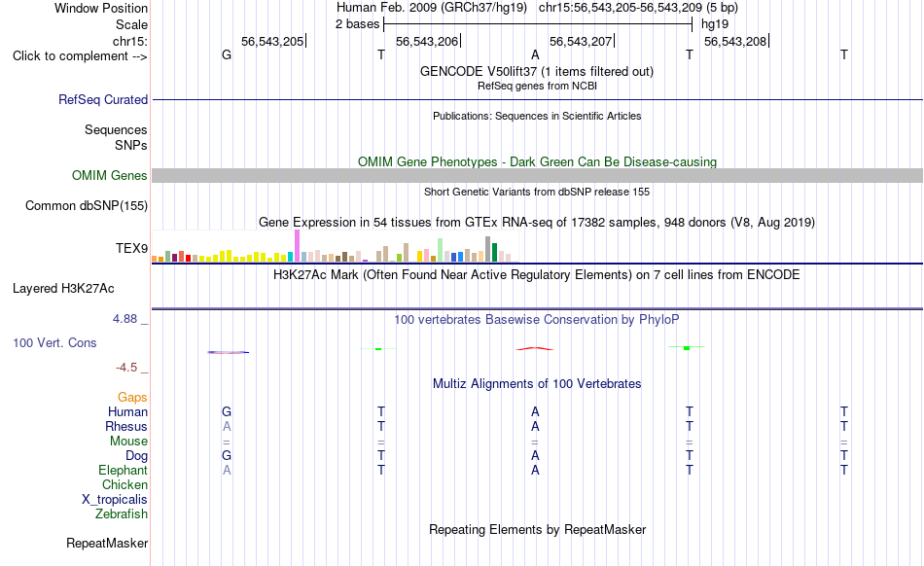Click position label 56,543,208
This screenshot has width=924, height=566.
click(x=735, y=41)
